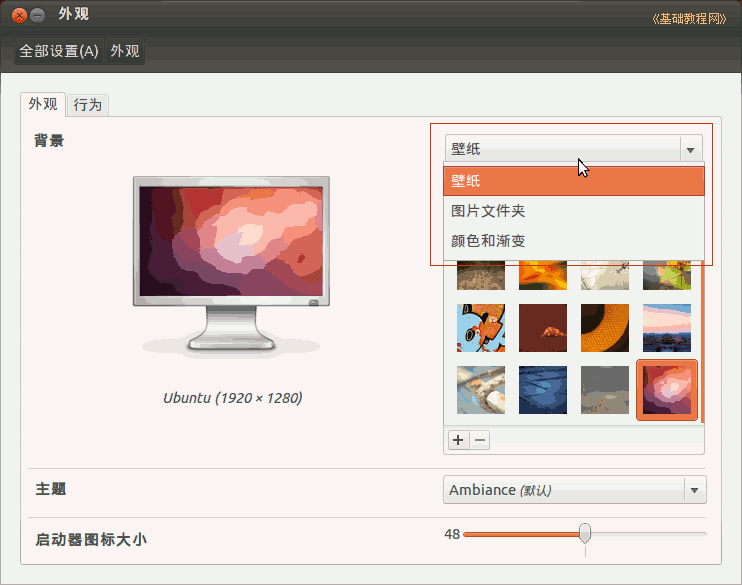The width and height of the screenshot is (742, 585).
Task: Choose the rope close-up wallpaper thumbnail
Action: pos(481,390)
